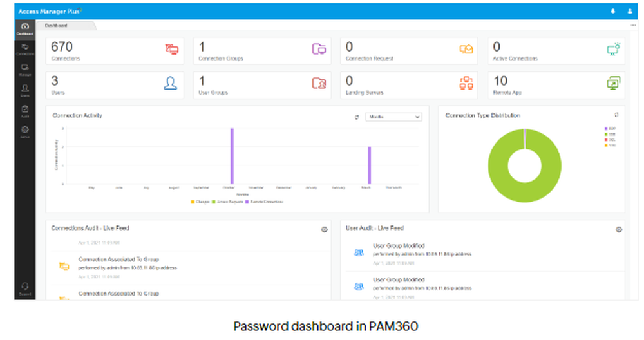
Task: Toggle Remote Connections series in activity legend
Action: click(264, 202)
